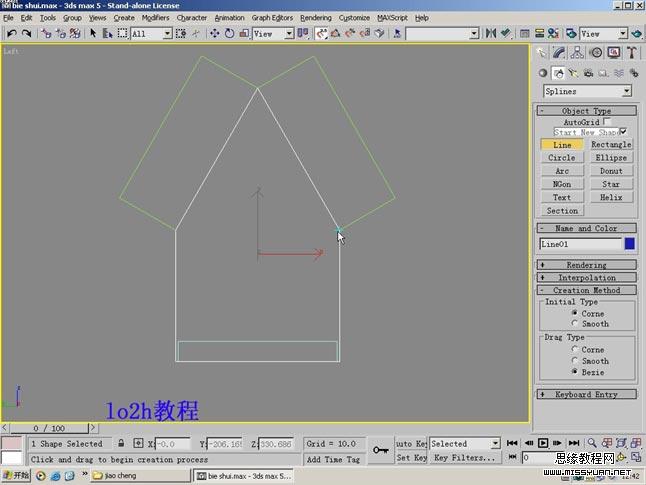Image resolution: width=646 pixels, height=485 pixels.
Task: Toggle the Angle Snap icon
Action: pos(335,33)
